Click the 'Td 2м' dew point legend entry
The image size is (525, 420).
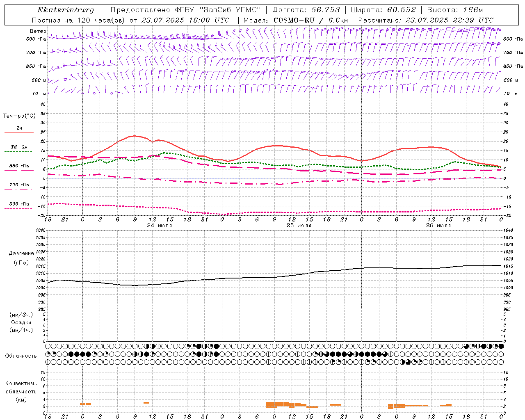coord(19,147)
